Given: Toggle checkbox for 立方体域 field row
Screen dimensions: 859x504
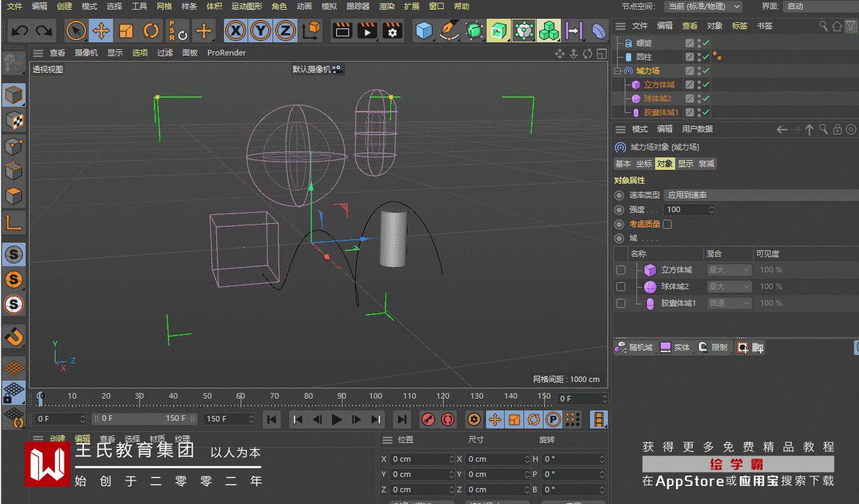Looking at the screenshot, I should click(x=621, y=270).
